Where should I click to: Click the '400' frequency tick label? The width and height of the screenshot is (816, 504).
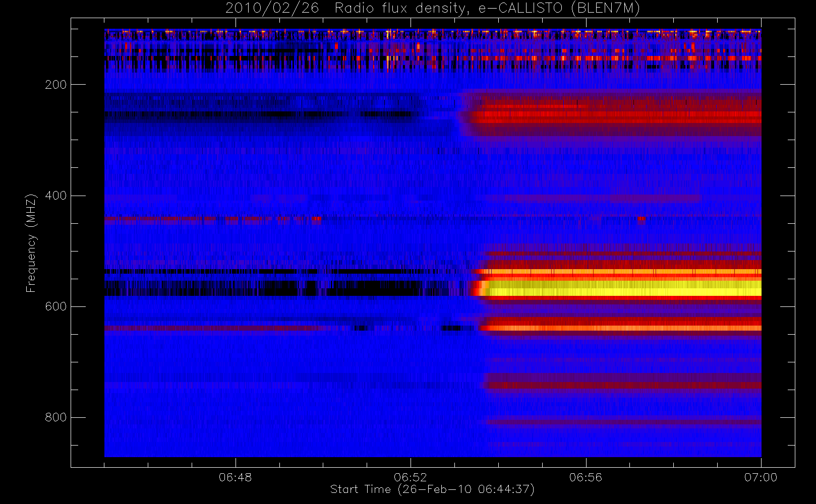pos(56,196)
